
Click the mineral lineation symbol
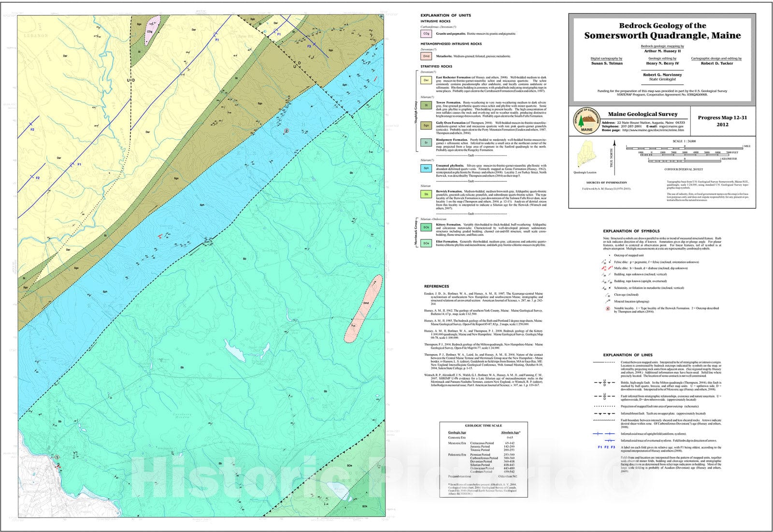[x=608, y=301]
